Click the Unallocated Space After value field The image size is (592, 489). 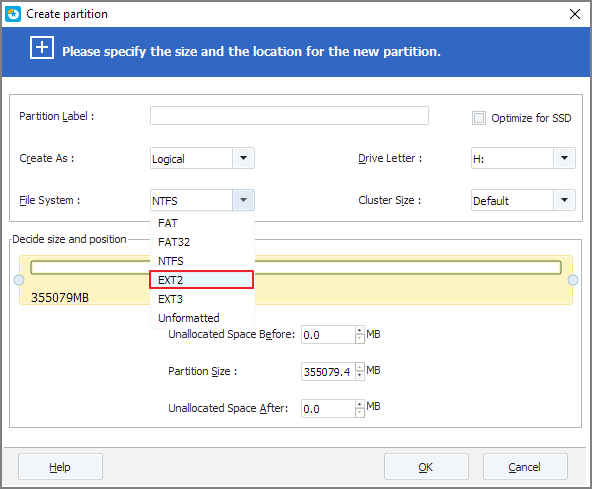[x=328, y=409]
